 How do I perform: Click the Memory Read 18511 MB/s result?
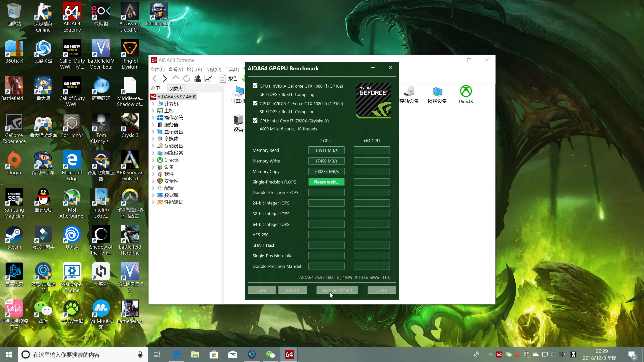[x=326, y=150]
